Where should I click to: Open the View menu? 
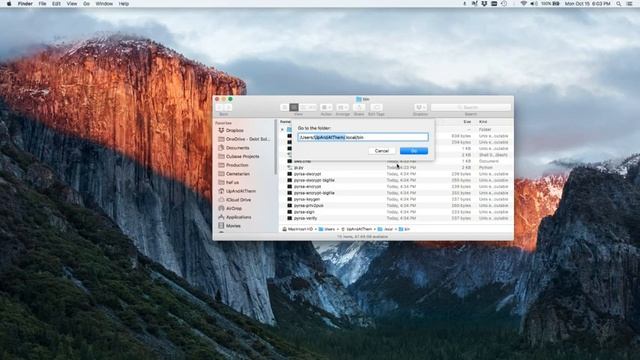[72, 4]
